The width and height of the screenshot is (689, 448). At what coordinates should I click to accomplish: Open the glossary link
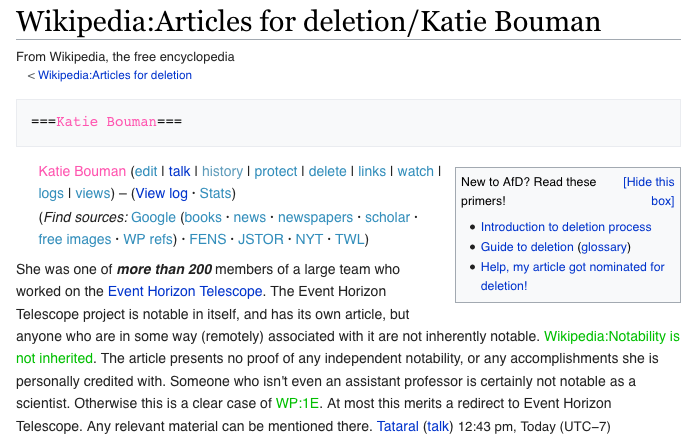pyautogui.click(x=604, y=247)
